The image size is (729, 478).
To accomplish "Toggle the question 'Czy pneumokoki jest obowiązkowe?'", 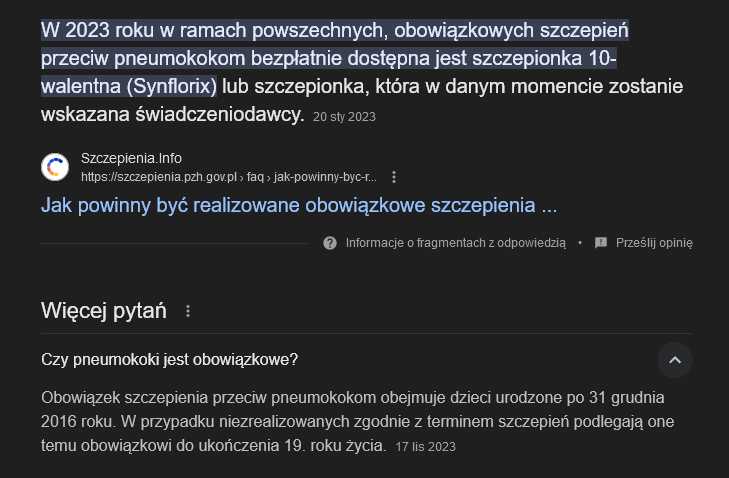I will pyautogui.click(x=366, y=360).
